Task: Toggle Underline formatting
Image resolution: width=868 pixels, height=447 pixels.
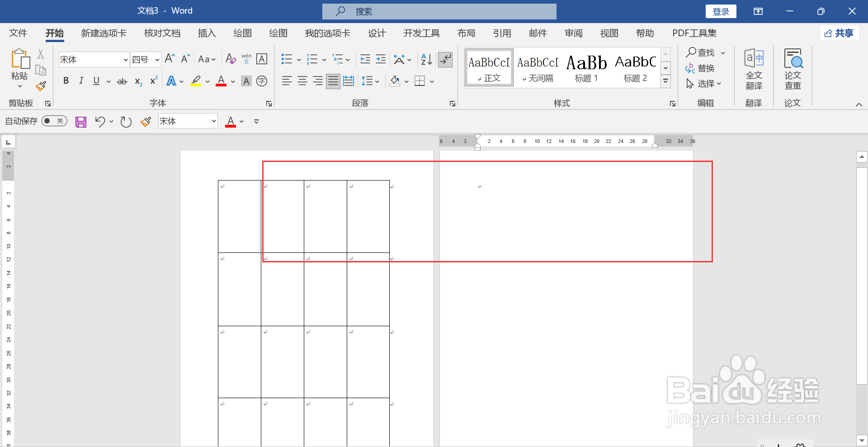Action: [96, 81]
